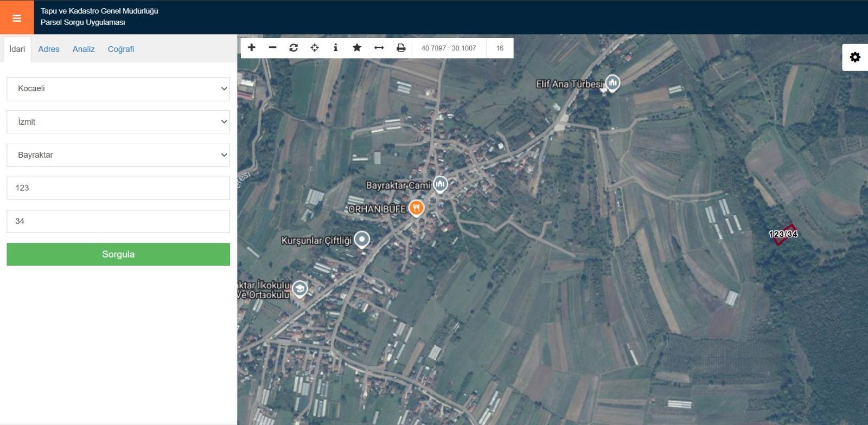Image resolution: width=868 pixels, height=425 pixels.
Task: Click the star favorites icon
Action: click(357, 48)
